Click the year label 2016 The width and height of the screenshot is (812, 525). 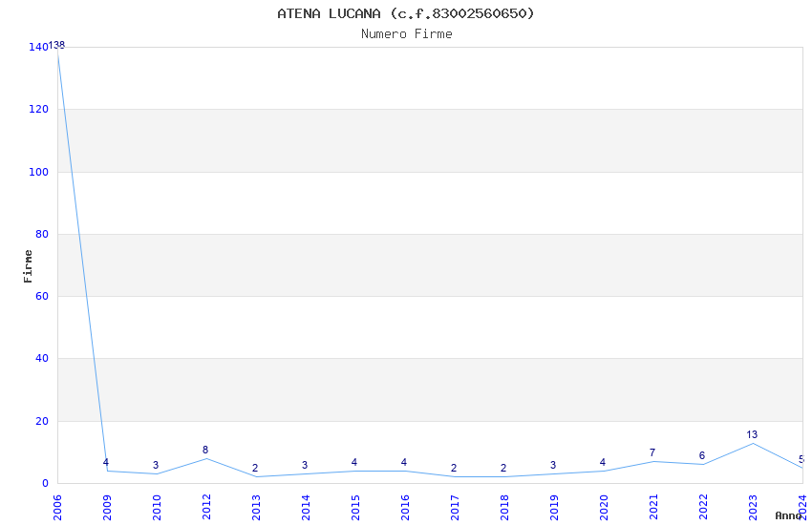tap(405, 508)
